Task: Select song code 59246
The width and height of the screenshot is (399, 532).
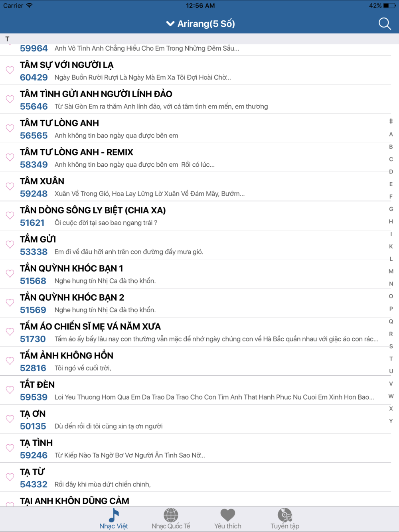Action: pyautogui.click(x=34, y=456)
